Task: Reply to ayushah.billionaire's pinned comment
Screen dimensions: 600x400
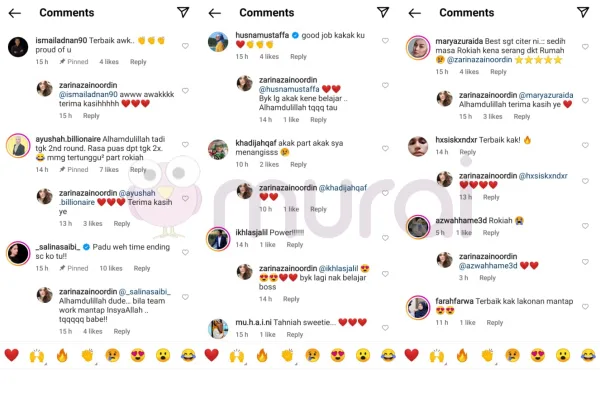Action: [138, 170]
